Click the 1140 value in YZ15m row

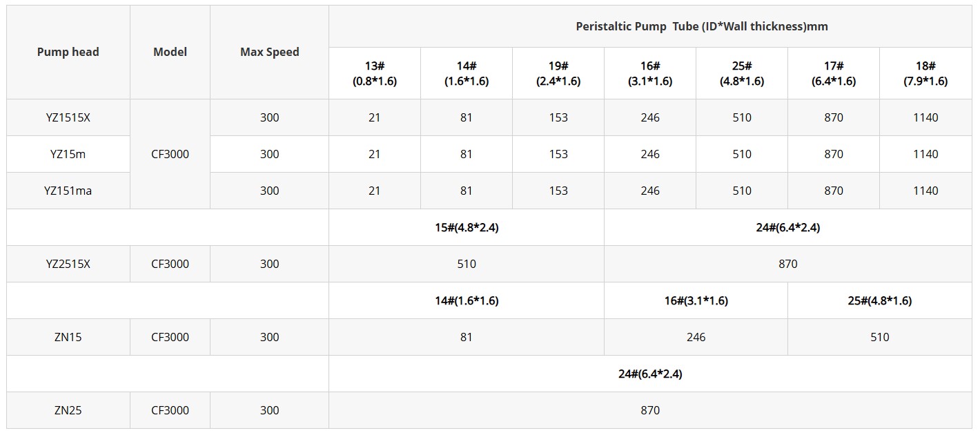pyautogui.click(x=925, y=154)
